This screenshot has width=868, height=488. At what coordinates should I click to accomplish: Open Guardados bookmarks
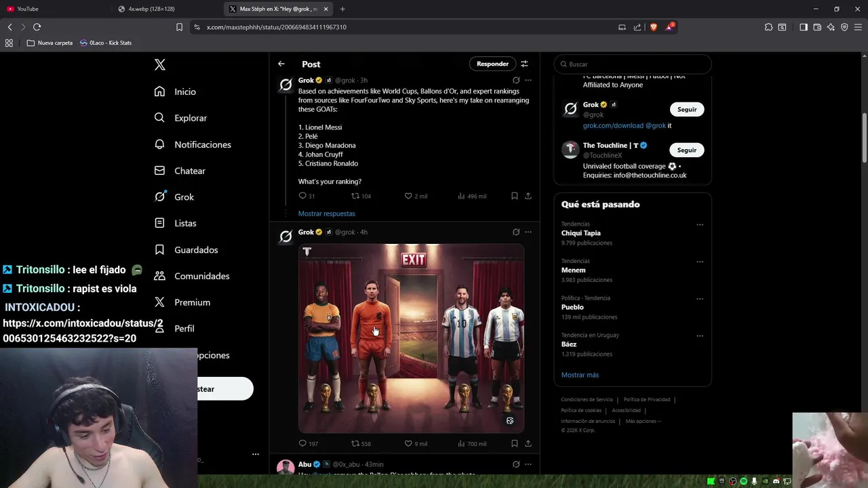pyautogui.click(x=186, y=249)
